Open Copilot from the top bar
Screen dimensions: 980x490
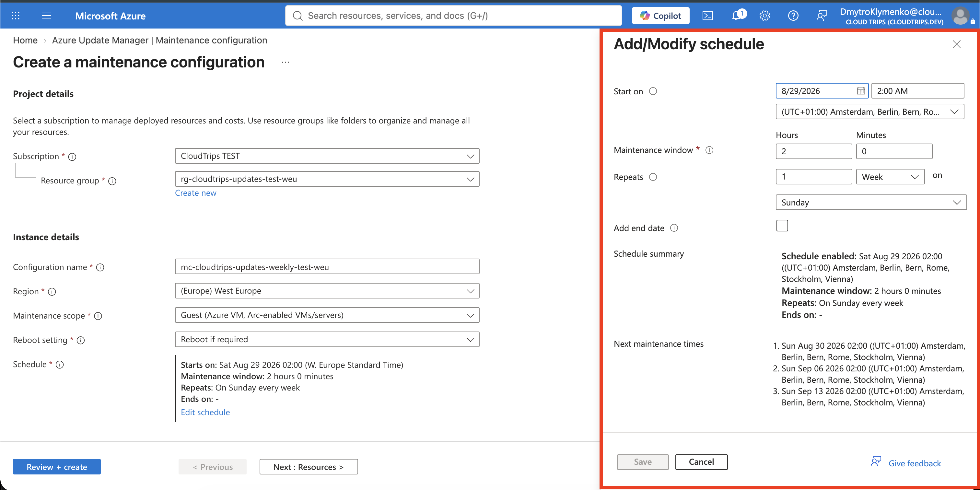tap(660, 16)
